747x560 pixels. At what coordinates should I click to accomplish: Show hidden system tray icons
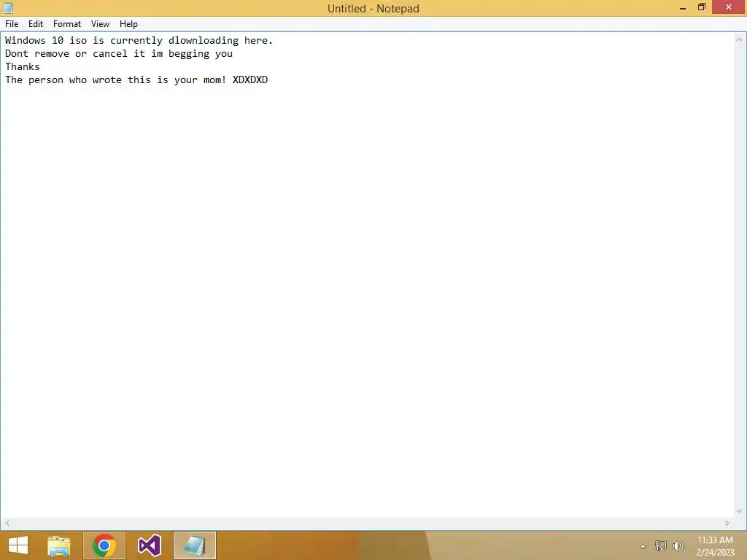point(643,546)
